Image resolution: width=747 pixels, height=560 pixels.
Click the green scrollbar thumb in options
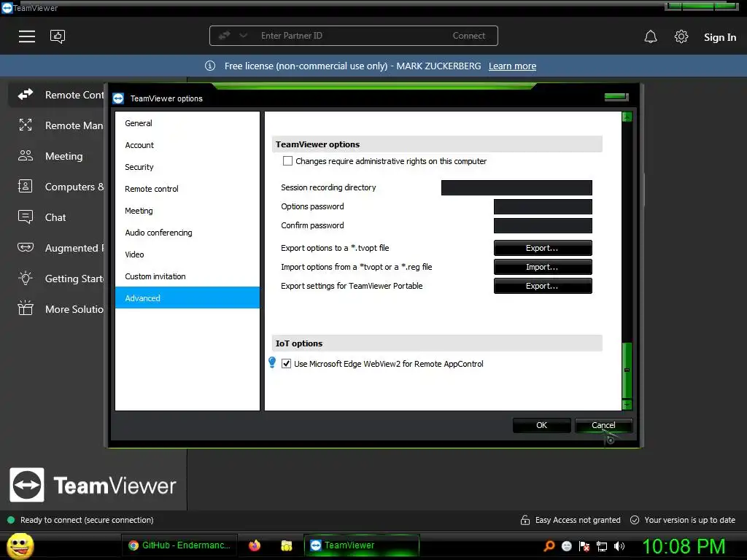point(627,370)
